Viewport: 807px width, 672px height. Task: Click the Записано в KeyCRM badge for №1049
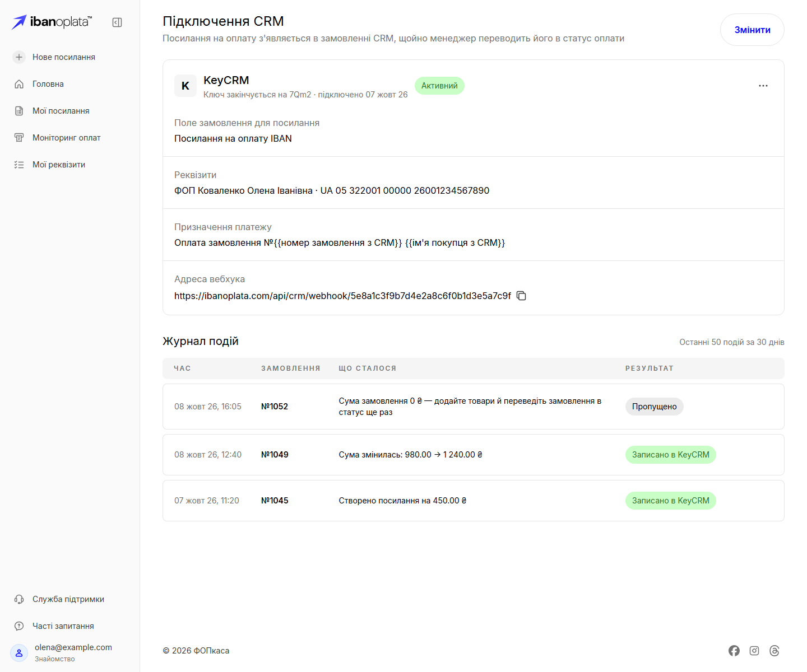tap(670, 455)
